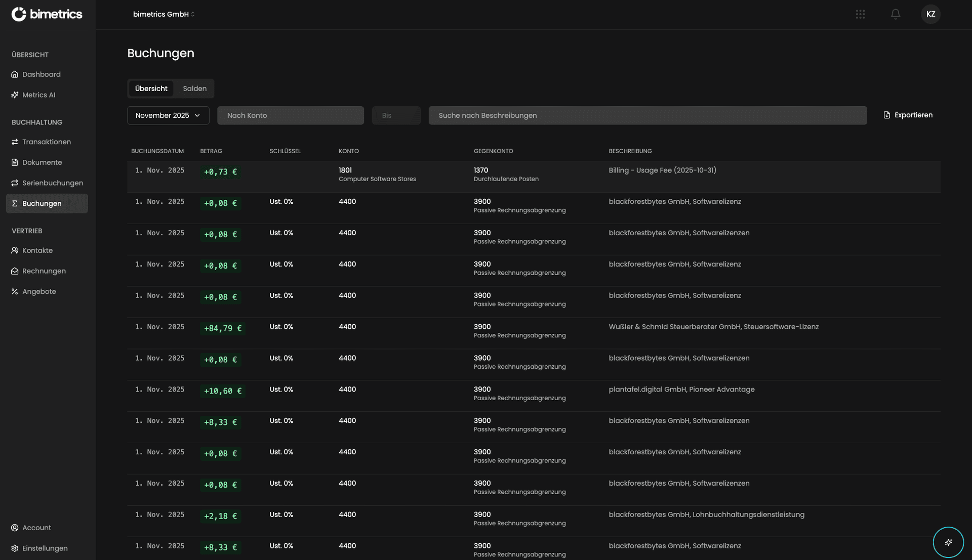
Task: Open Kontakte under Vertrieb
Action: tap(37, 250)
